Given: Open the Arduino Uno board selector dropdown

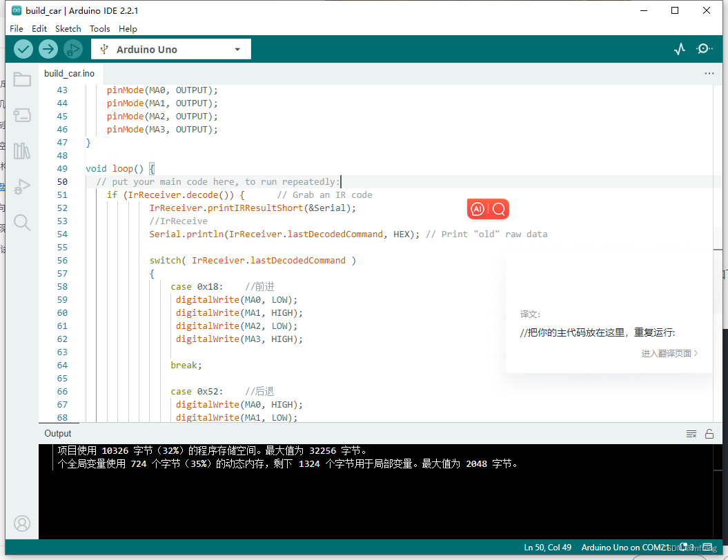Looking at the screenshot, I should click(x=170, y=49).
